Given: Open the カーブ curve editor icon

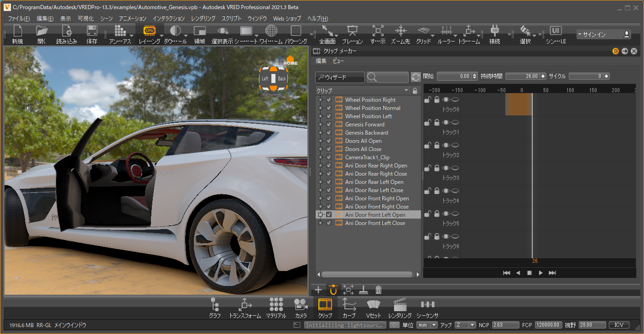Looking at the screenshot, I should point(349,304).
